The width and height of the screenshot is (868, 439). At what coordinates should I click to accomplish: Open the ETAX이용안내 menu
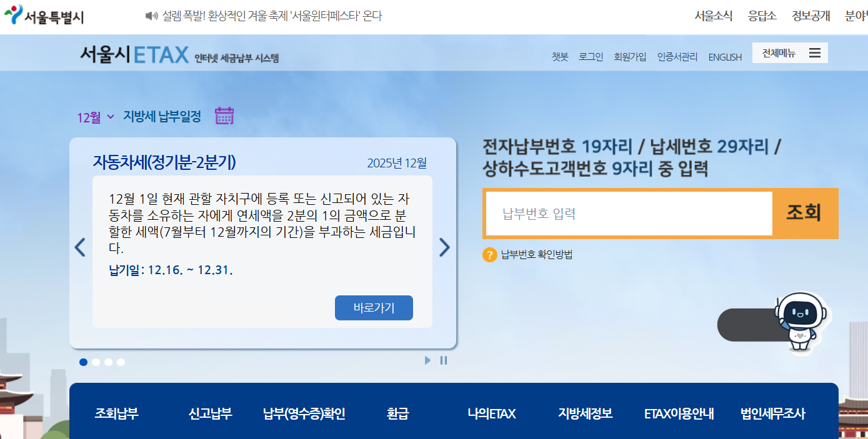[x=679, y=413]
